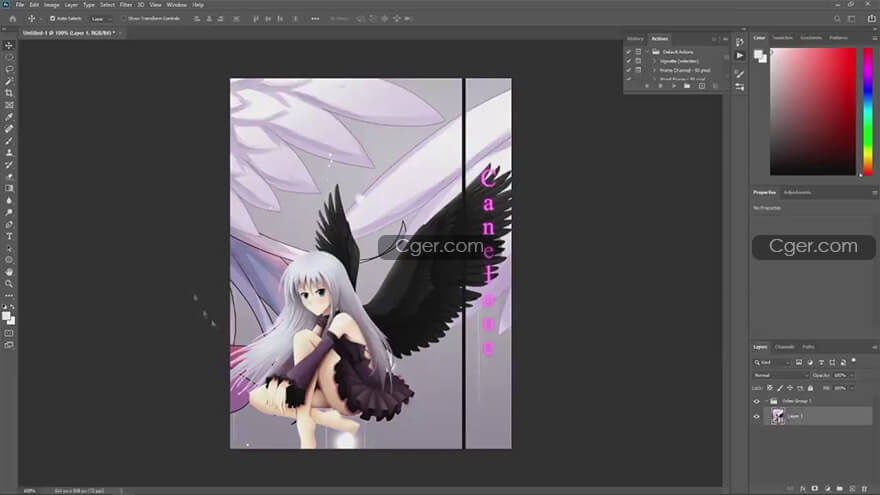Open the Brush Settings panel icon
The image size is (880, 495).
click(740, 74)
